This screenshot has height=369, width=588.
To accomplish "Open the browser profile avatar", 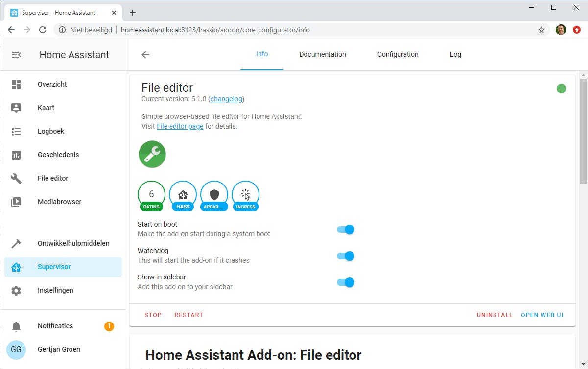I will (561, 30).
